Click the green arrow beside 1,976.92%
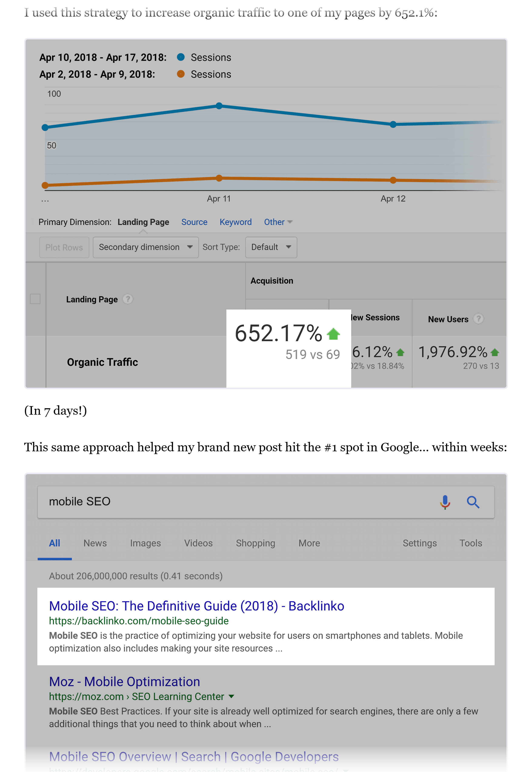This screenshot has width=532, height=772. (495, 352)
